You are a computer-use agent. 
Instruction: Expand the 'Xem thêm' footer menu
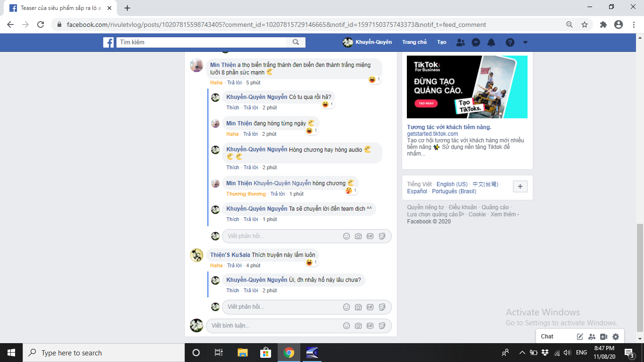(504, 214)
